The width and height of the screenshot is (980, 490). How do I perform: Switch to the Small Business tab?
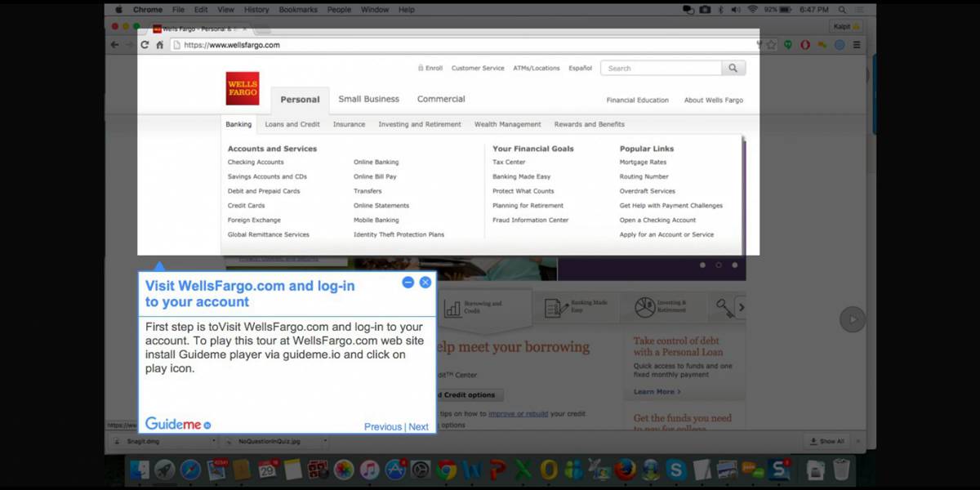tap(368, 99)
